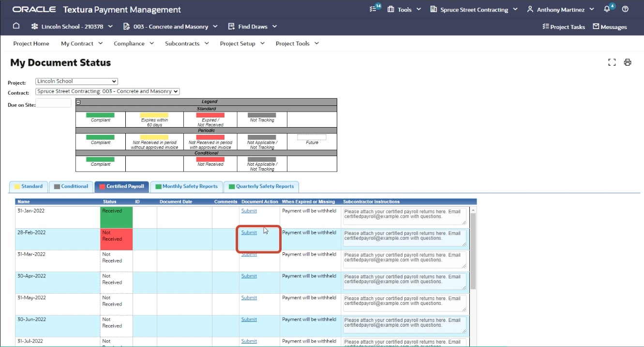Screen dimensions: 644x347
Task: Select the Certified Payroll tab
Action: point(121,187)
